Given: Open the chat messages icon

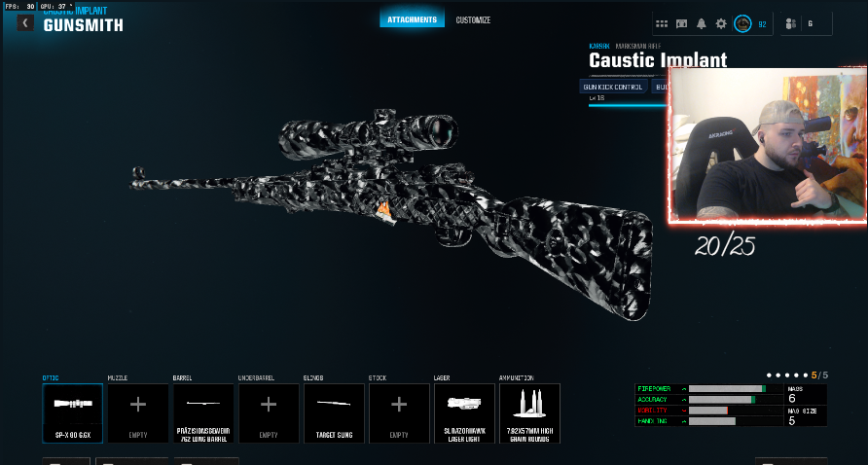Looking at the screenshot, I should (x=681, y=23).
